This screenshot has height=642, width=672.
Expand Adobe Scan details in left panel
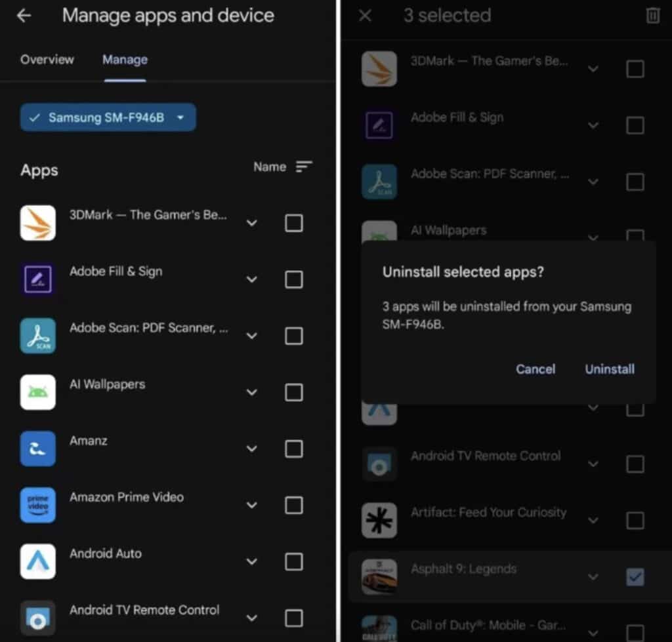tap(251, 336)
